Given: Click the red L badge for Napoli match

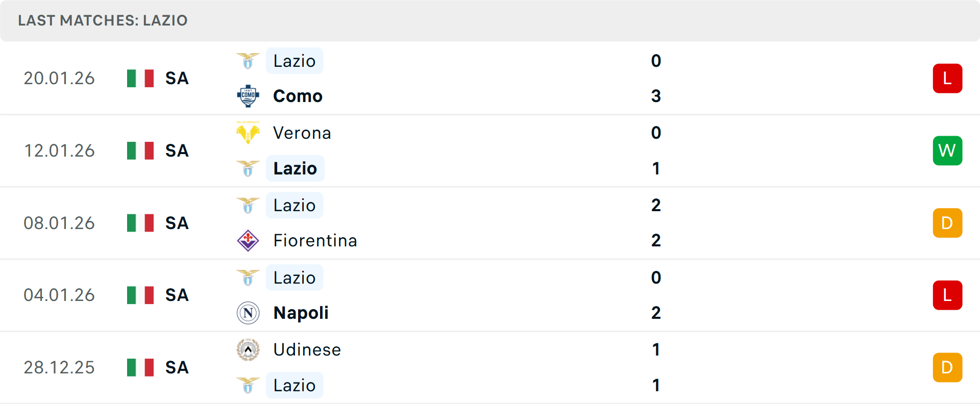Looking at the screenshot, I should (947, 295).
